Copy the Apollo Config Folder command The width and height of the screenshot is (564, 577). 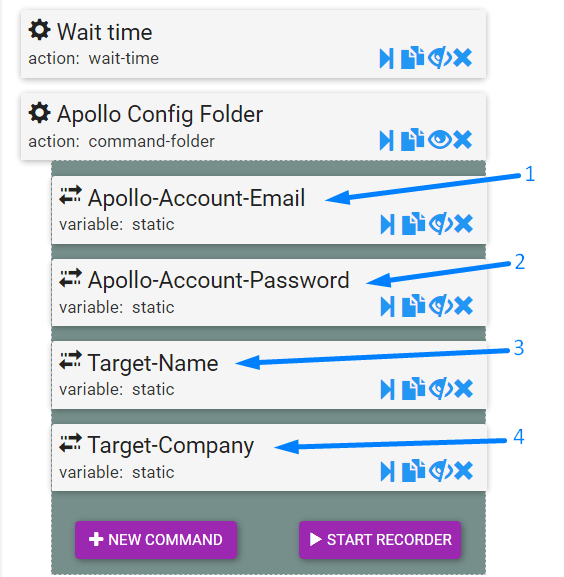pos(412,139)
